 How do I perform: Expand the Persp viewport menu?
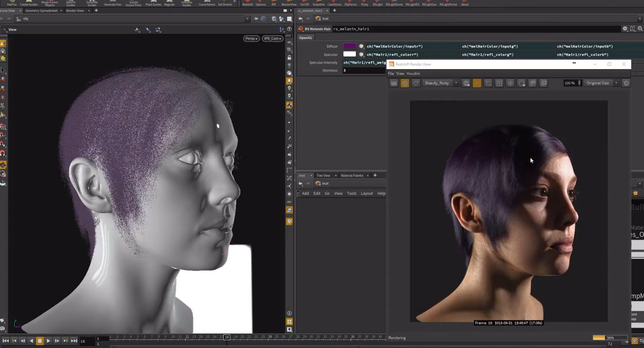pos(251,39)
